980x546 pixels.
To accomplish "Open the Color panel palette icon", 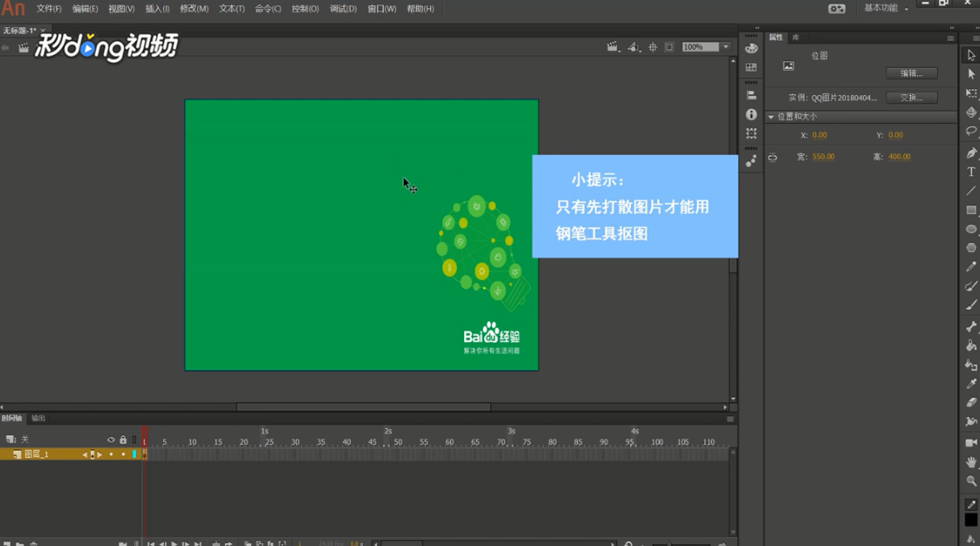I will click(751, 48).
